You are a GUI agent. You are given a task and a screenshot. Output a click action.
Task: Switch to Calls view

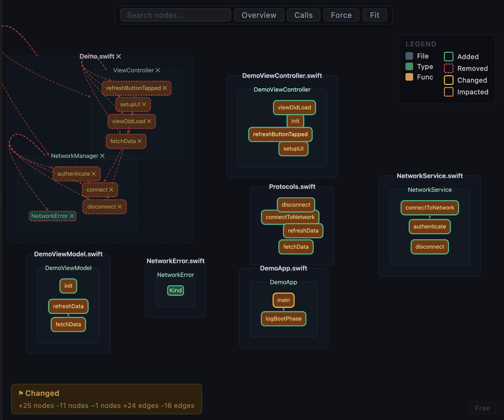(x=303, y=15)
